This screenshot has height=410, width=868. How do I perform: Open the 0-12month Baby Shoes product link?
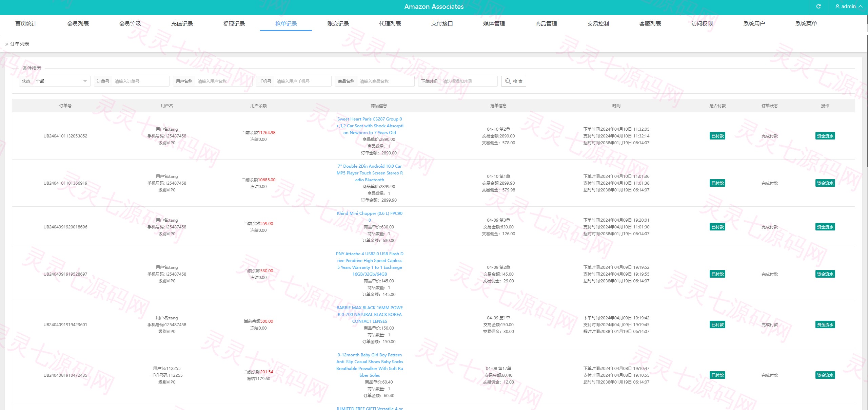pos(370,365)
